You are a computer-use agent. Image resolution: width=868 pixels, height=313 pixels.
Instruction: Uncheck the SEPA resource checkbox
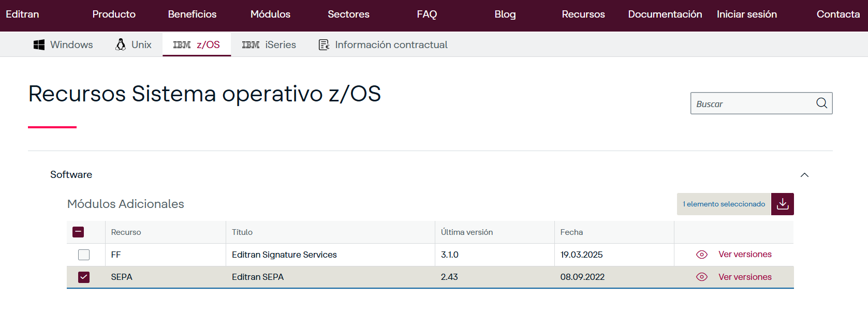84,277
